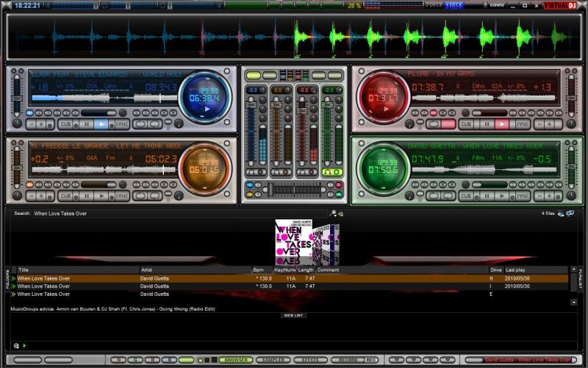
Task: Click the orange deck jog wheel
Action: click(x=205, y=169)
